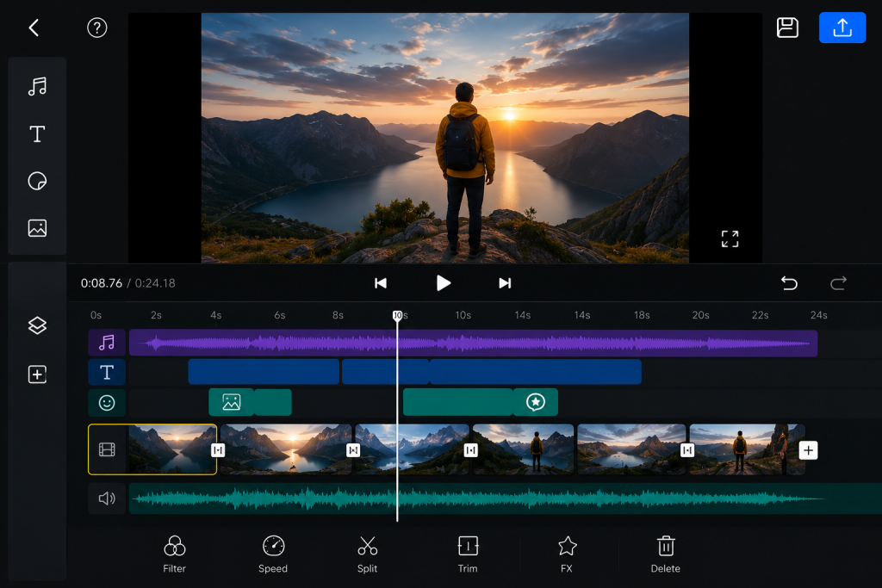Viewport: 882px width, 588px height.
Task: Skip to the previous clip
Action: point(381,283)
